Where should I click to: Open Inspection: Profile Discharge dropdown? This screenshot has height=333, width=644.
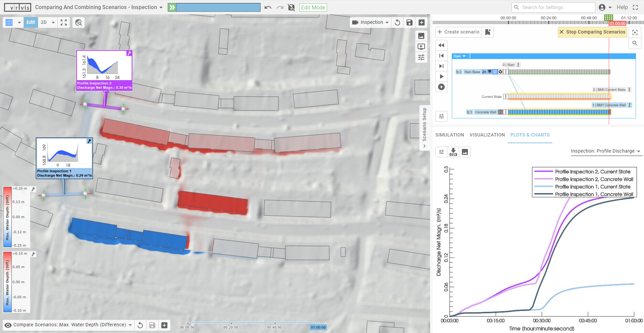tap(605, 151)
